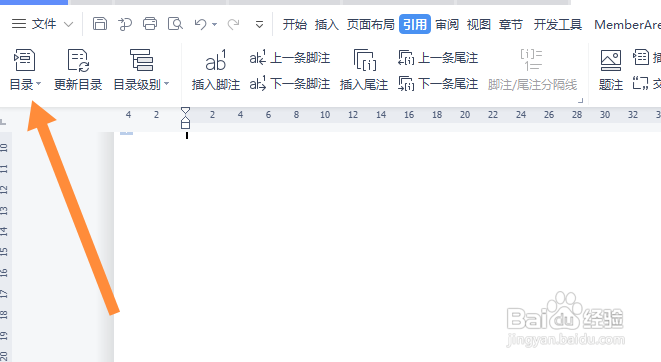Switch to the 开发工具 tab

pyautogui.click(x=558, y=24)
